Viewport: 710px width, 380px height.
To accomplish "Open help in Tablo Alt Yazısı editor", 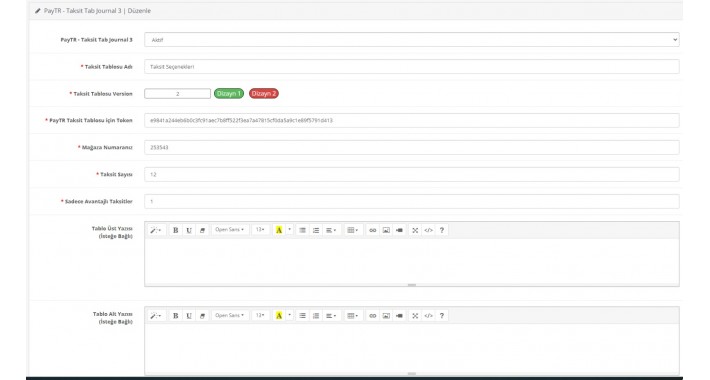I will (442, 316).
